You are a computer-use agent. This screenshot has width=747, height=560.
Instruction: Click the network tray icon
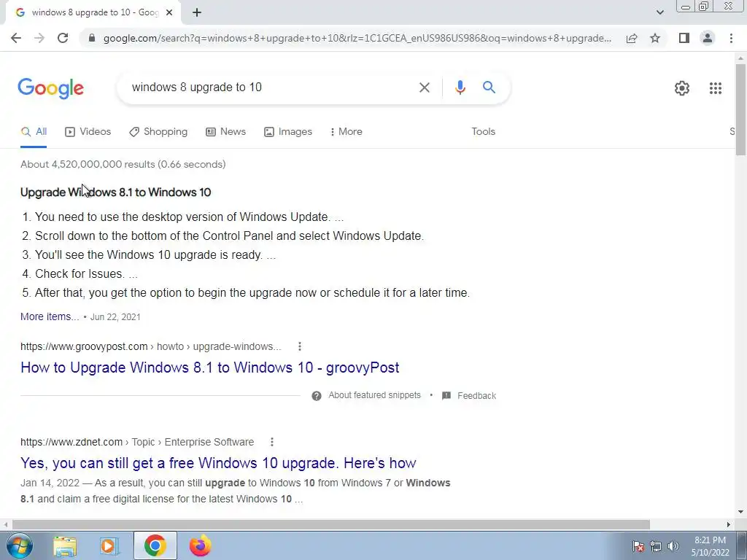[x=656, y=546]
